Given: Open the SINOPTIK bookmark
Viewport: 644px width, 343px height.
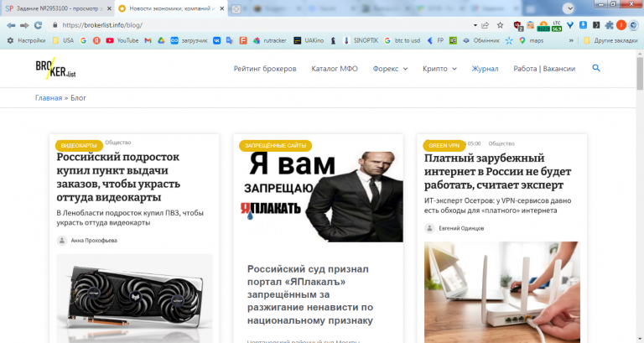Looking at the screenshot, I should (361, 40).
